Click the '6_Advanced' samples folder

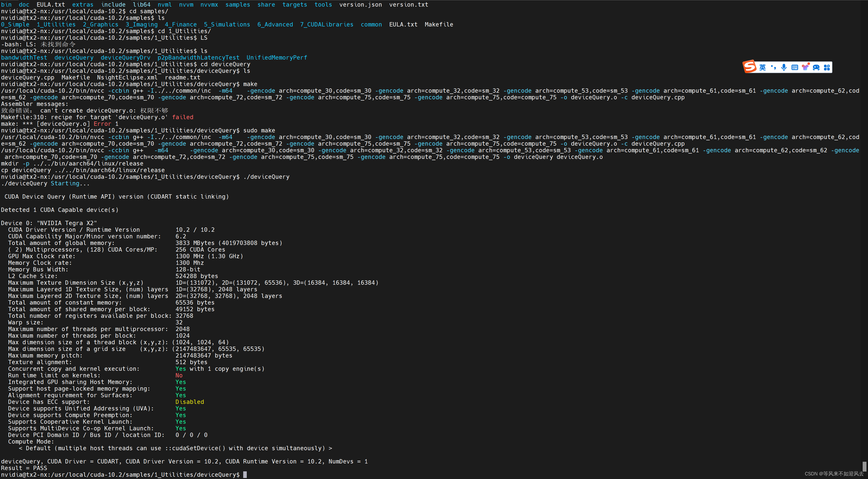(x=275, y=25)
